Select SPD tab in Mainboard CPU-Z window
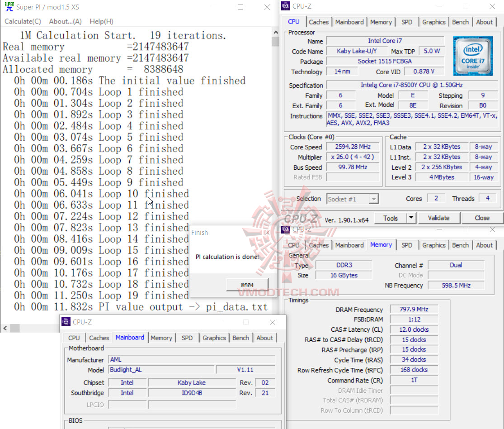 click(x=187, y=338)
